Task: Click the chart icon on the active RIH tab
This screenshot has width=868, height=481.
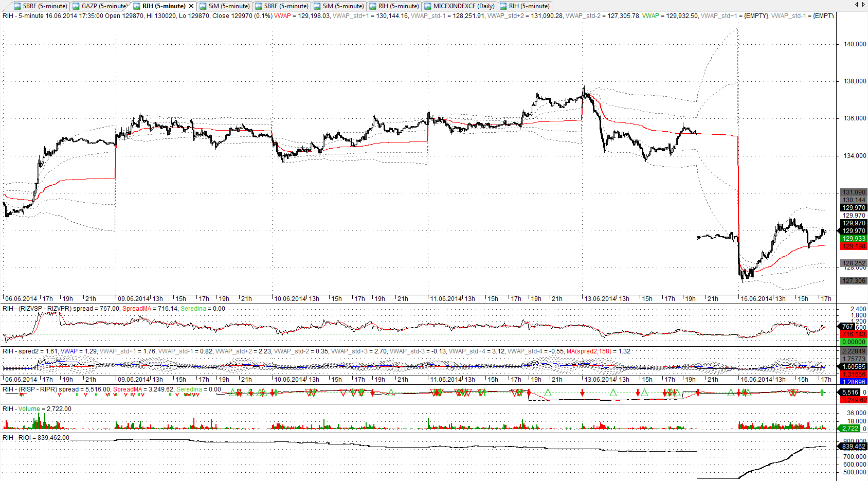Action: pos(137,6)
